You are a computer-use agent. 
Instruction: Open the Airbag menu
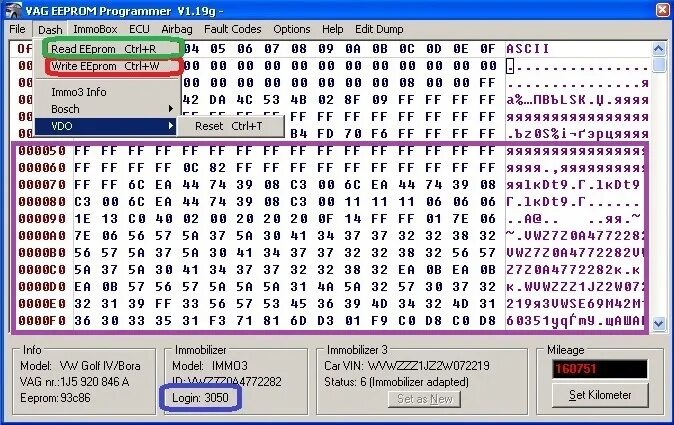pyautogui.click(x=177, y=29)
